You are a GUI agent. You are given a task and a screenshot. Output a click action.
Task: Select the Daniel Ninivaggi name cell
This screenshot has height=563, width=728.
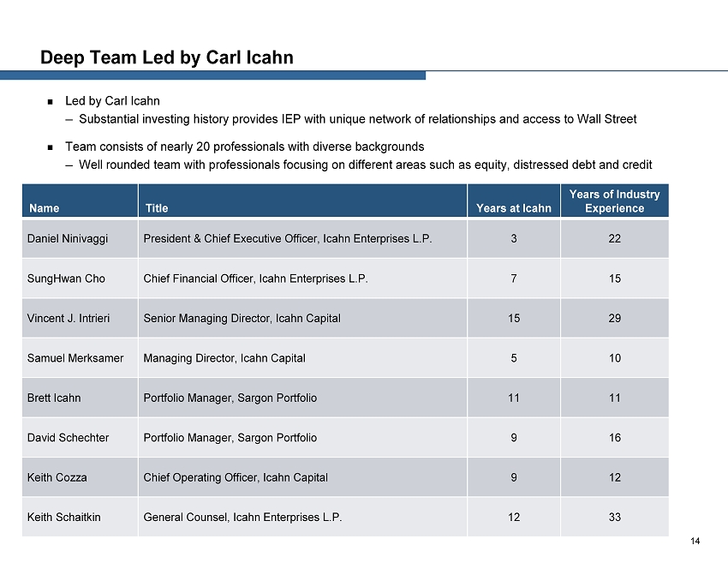coord(67,238)
